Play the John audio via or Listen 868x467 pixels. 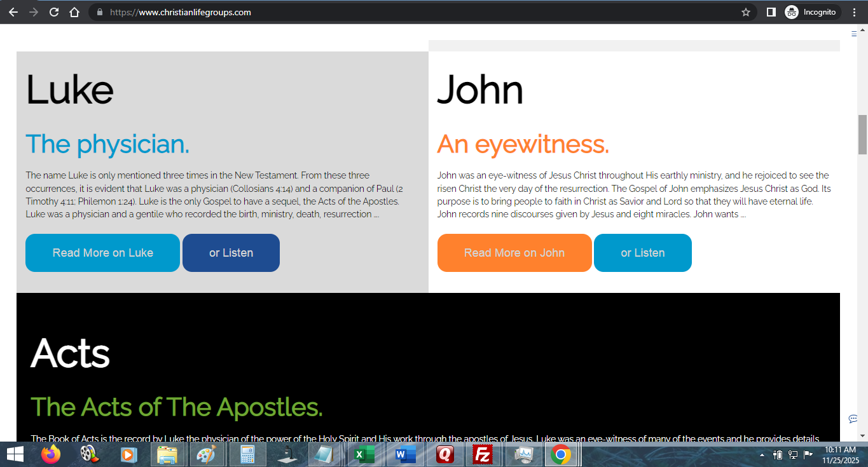(x=642, y=253)
